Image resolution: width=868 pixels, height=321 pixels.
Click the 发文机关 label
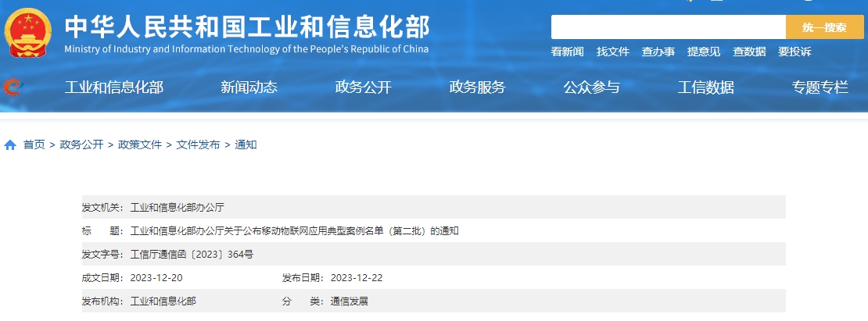pyautogui.click(x=103, y=208)
